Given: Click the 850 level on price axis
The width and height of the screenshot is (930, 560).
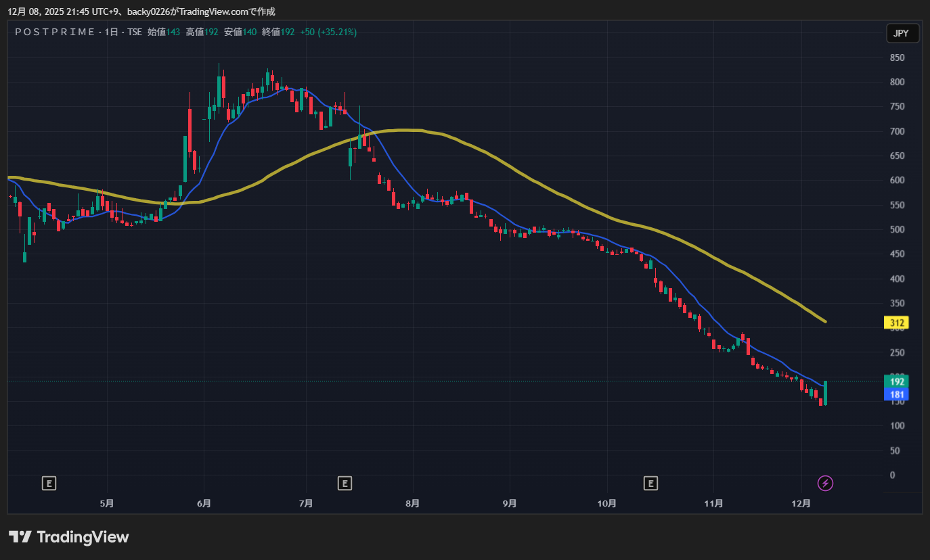Looking at the screenshot, I should tap(897, 58).
